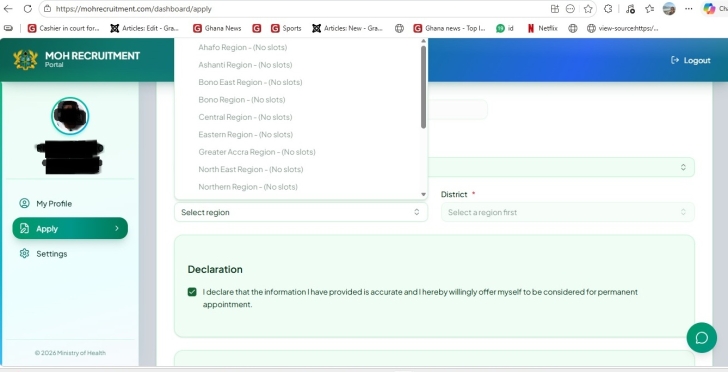The width and height of the screenshot is (728, 372).
Task: Click the region list scrollbar thumb
Action: pos(423,87)
